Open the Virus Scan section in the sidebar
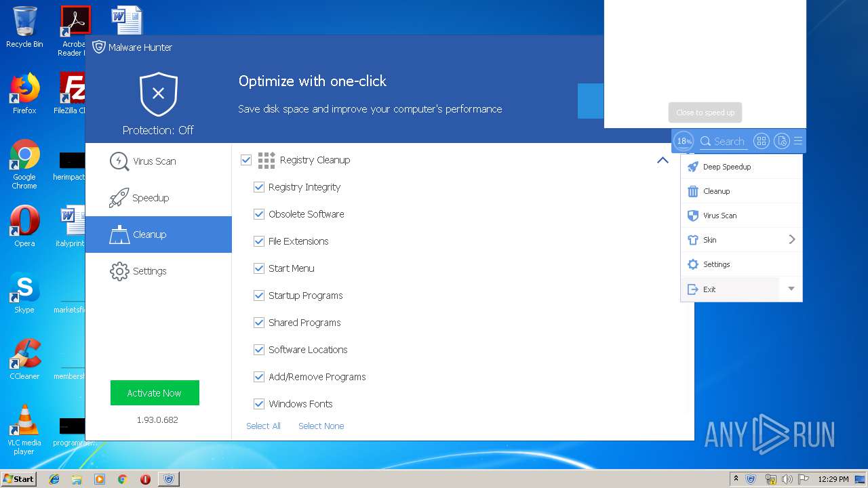The height and width of the screenshot is (488, 868). pos(159,161)
